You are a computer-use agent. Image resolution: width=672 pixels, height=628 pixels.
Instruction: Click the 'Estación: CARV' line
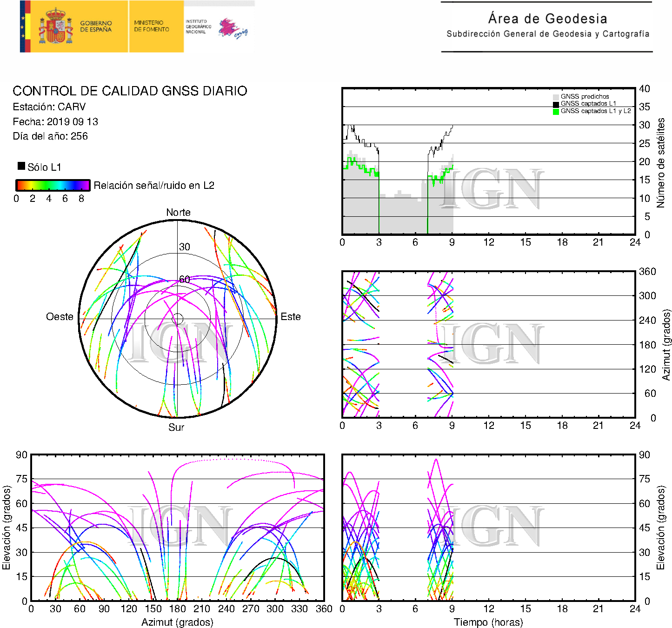tap(49, 107)
